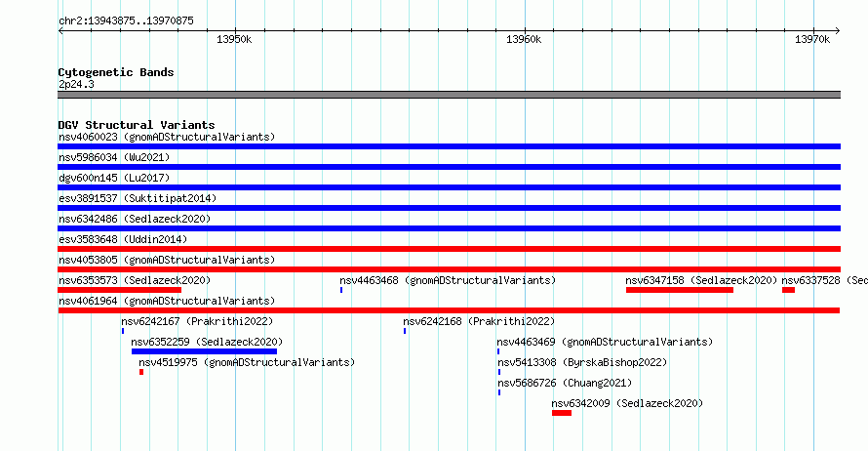Click the blue marker under nsv6242168
Image resolution: width=868 pixels, height=451 pixels.
tap(405, 331)
